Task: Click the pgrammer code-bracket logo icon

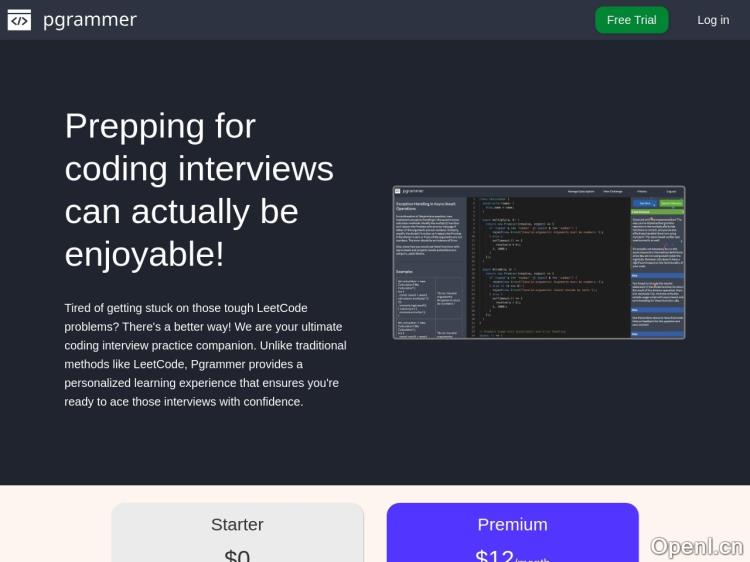Action: point(19,19)
